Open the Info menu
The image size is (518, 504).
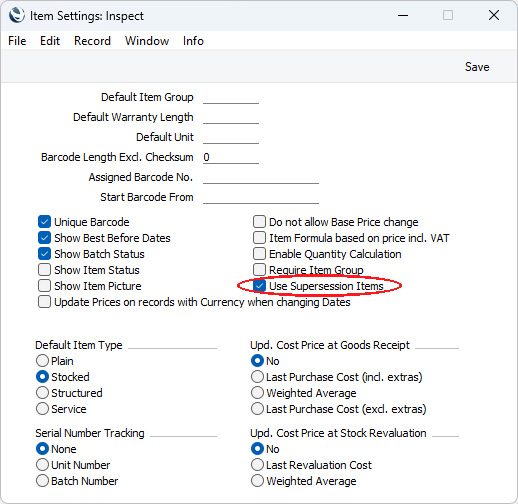click(x=193, y=41)
